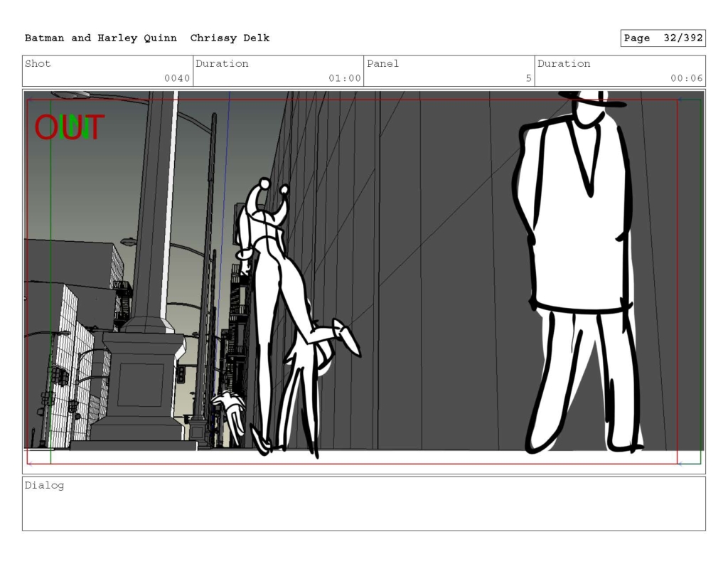This screenshot has width=728, height=564.
Task: Select the 'Panel' label
Action: (382, 63)
